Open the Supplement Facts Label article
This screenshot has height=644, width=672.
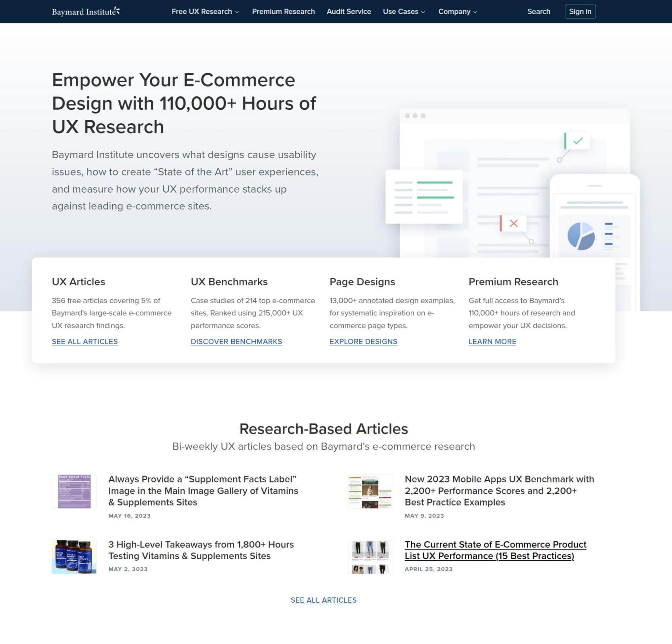pyautogui.click(x=203, y=490)
